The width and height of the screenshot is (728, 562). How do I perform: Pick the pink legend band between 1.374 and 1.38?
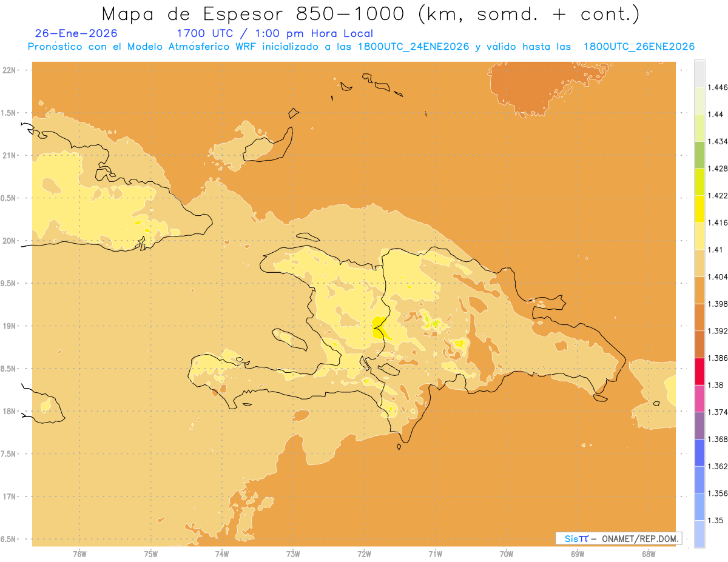click(699, 398)
